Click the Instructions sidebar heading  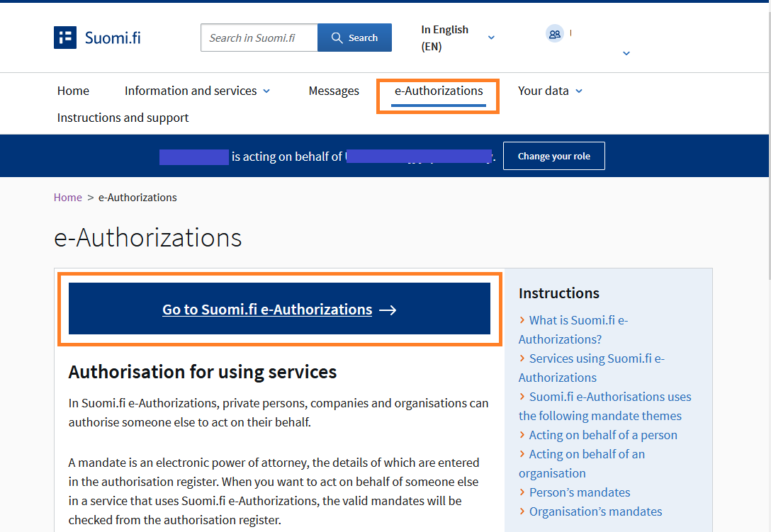coord(559,293)
